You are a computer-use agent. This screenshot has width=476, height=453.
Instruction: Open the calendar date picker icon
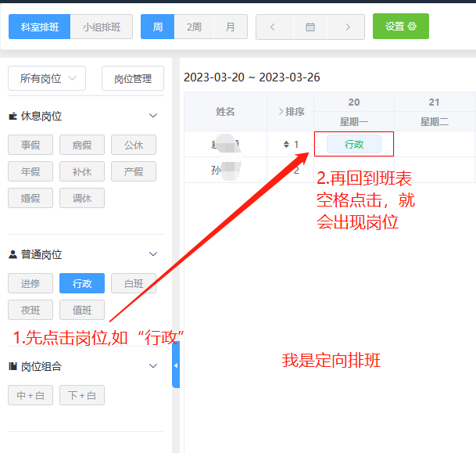310,27
